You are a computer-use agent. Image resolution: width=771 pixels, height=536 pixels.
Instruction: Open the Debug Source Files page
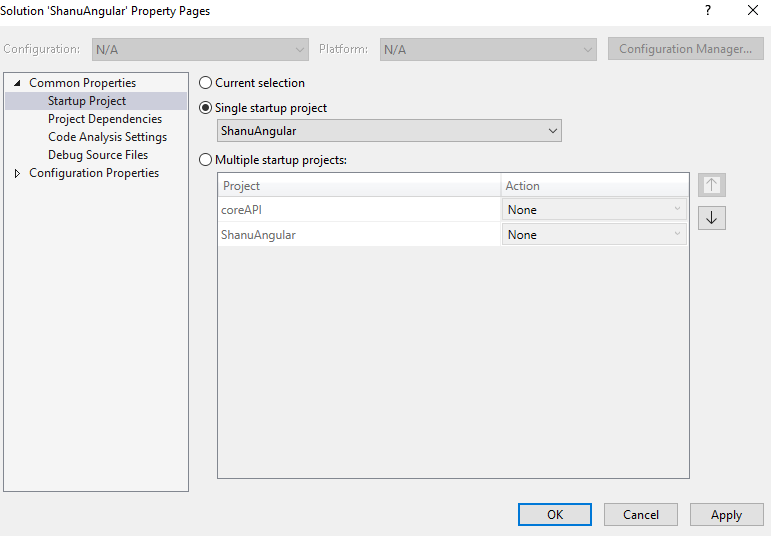[98, 155]
